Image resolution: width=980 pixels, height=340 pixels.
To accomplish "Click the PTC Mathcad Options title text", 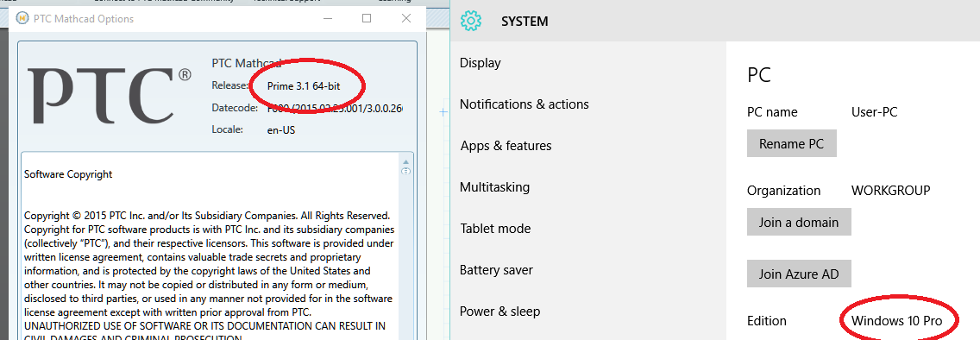I will 85,19.
